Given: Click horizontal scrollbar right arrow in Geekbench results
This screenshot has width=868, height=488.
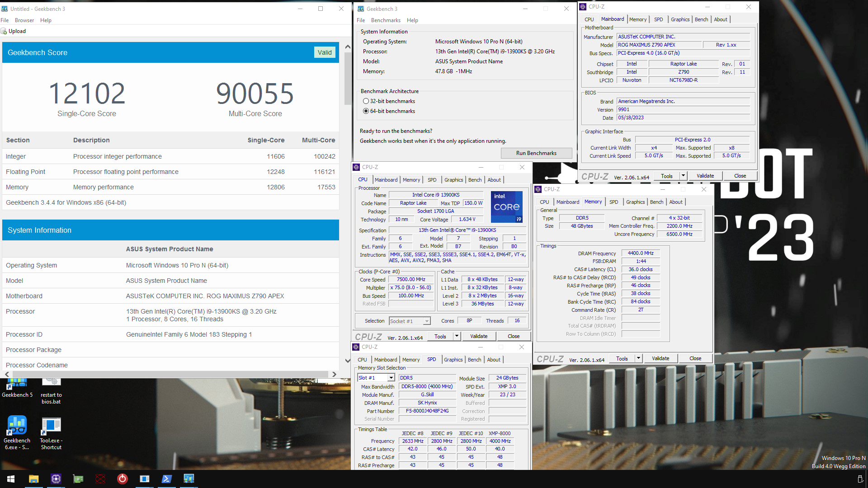Looking at the screenshot, I should (334, 374).
